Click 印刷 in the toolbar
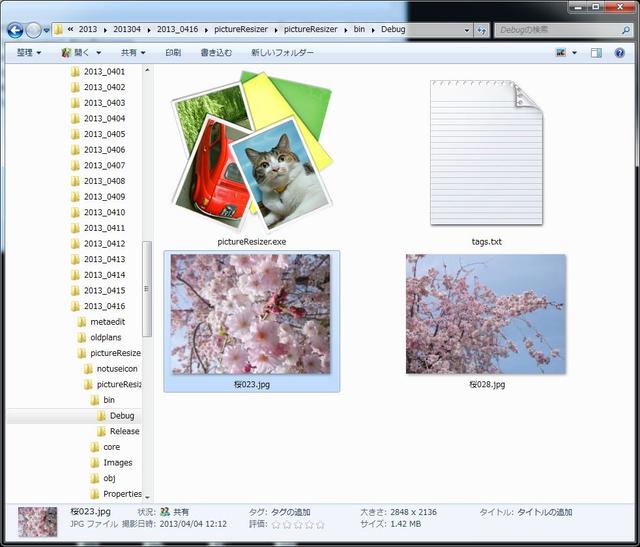The height and width of the screenshot is (547, 640). tap(173, 52)
